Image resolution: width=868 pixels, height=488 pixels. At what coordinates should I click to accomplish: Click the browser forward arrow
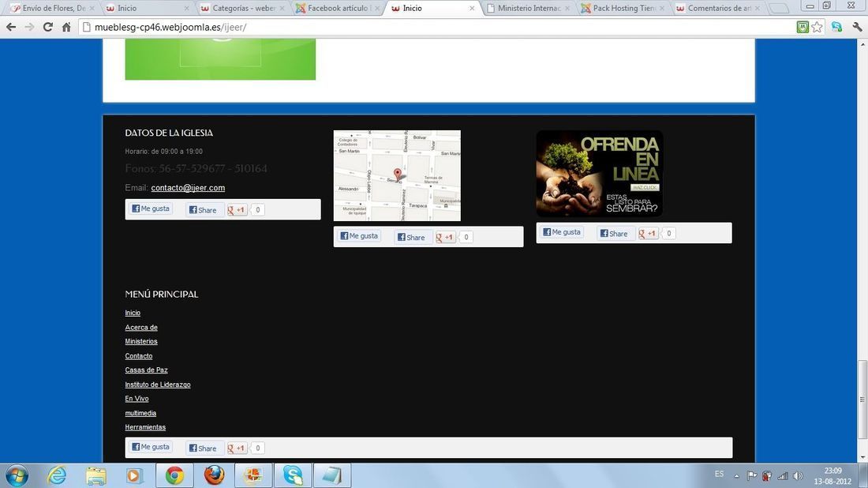pyautogui.click(x=29, y=27)
